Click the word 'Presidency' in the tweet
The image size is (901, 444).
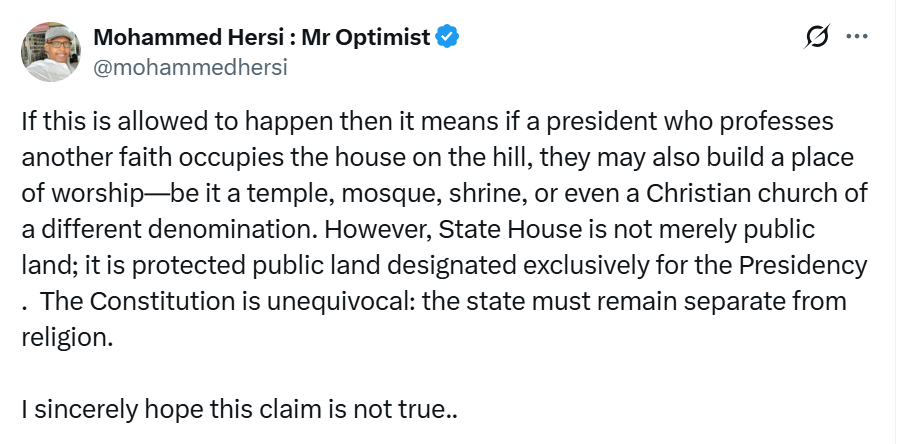pyautogui.click(x=803, y=265)
